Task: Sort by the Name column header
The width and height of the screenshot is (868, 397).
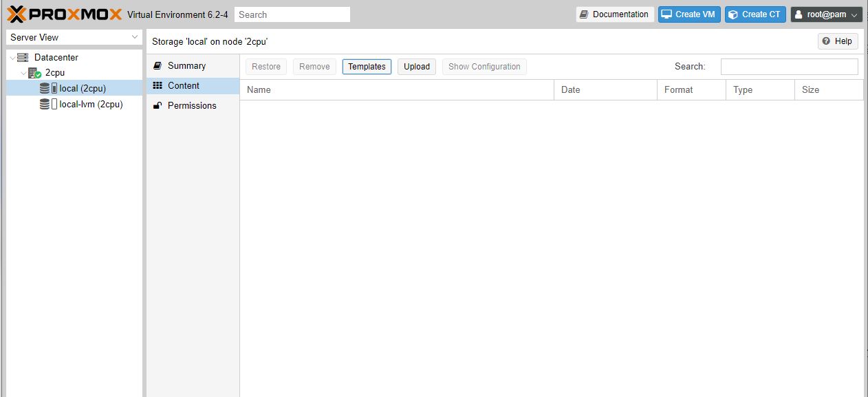Action: [x=397, y=90]
